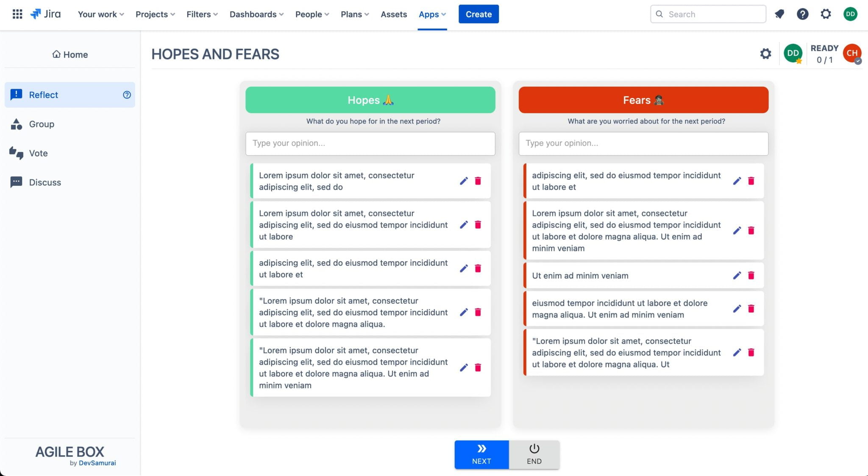Open Jira notifications flag icon
This screenshot has width=868, height=476.
(780, 14)
